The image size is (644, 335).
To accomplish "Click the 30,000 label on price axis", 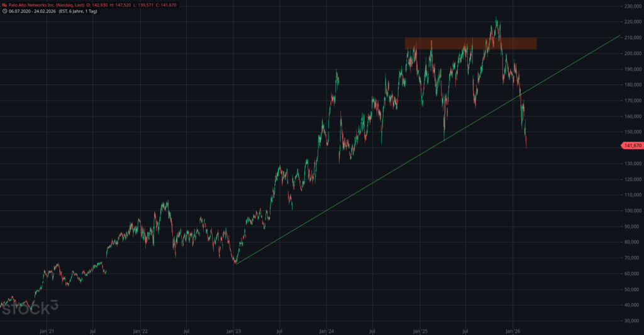I will 631,321.
